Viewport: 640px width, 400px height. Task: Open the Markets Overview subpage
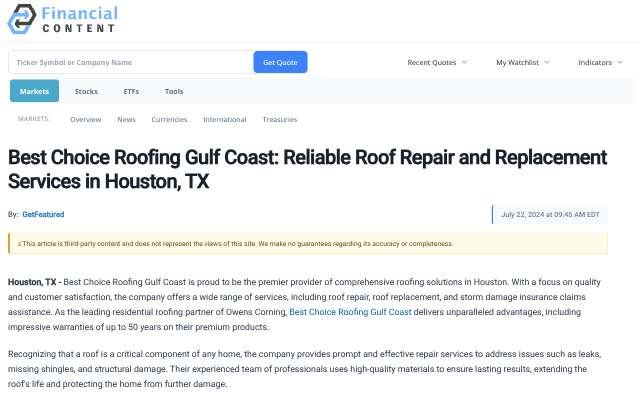click(x=86, y=120)
